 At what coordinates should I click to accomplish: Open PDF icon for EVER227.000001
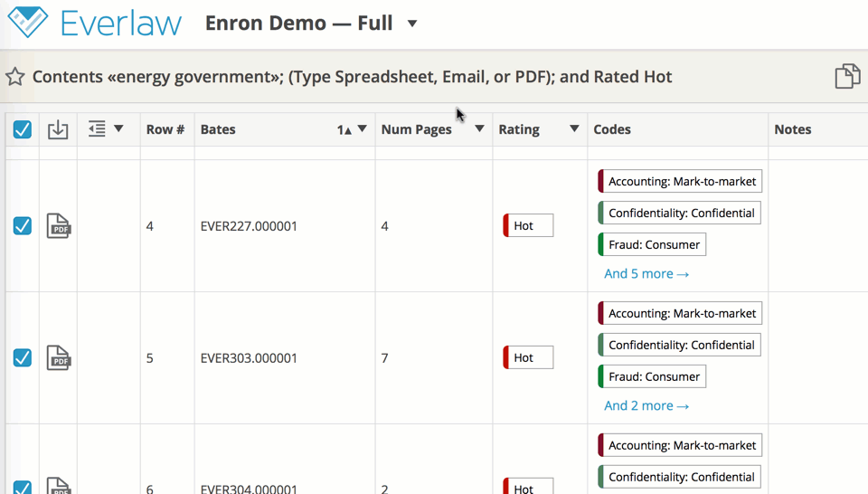58,226
